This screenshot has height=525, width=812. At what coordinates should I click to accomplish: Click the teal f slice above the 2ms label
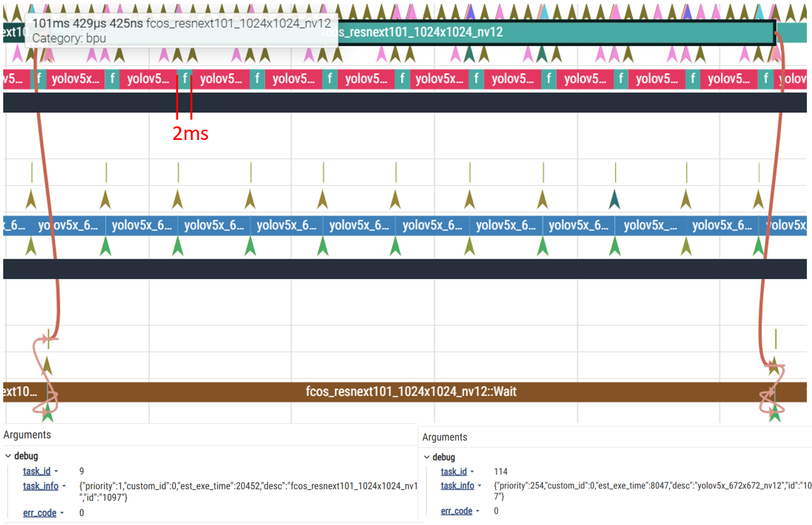[185, 79]
